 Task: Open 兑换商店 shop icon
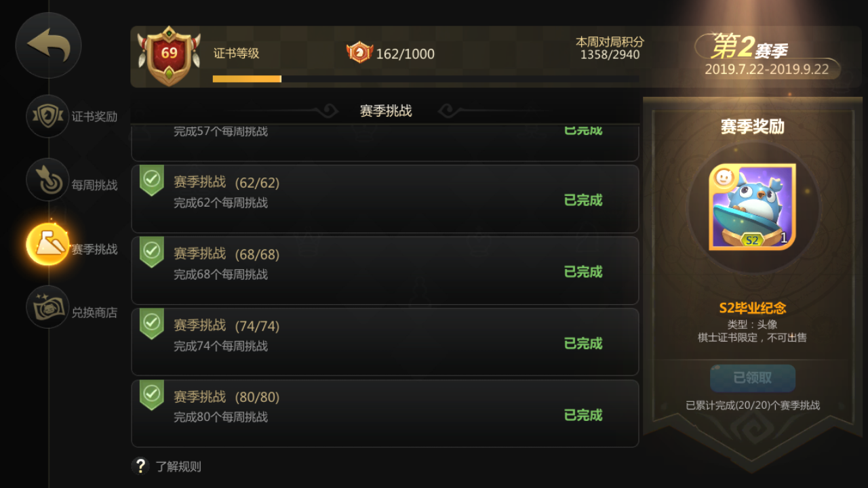point(47,307)
